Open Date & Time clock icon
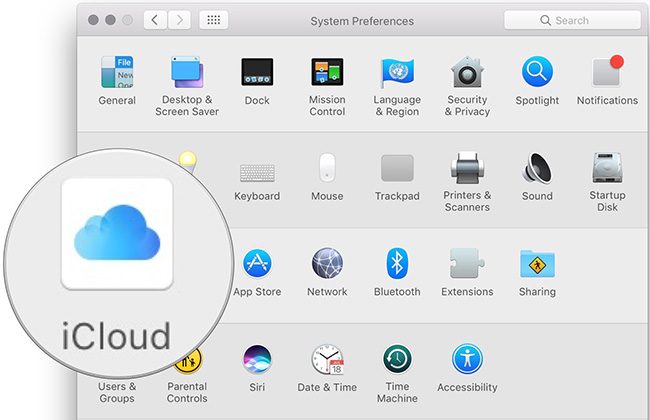650x420 pixels. pyautogui.click(x=327, y=359)
